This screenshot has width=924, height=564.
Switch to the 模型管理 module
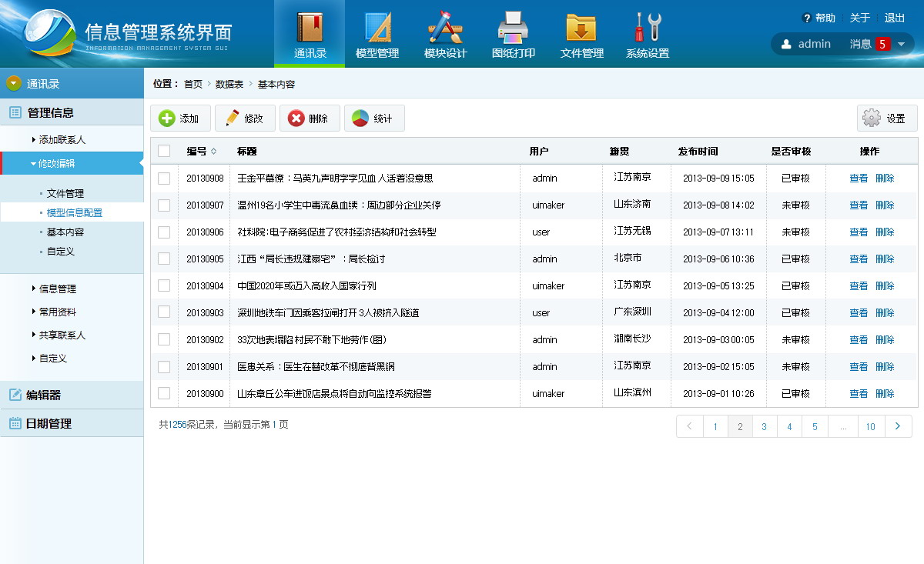(x=377, y=34)
